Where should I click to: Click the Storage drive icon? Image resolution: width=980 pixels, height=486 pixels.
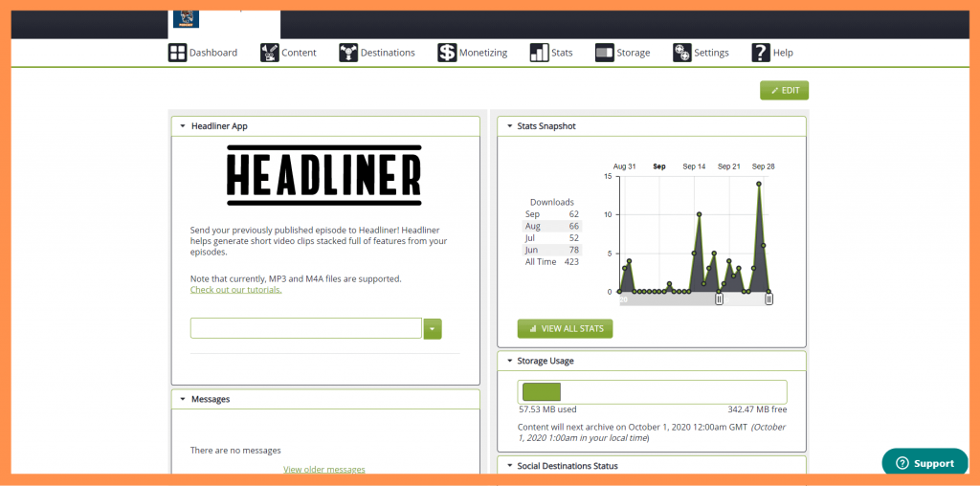pos(605,53)
